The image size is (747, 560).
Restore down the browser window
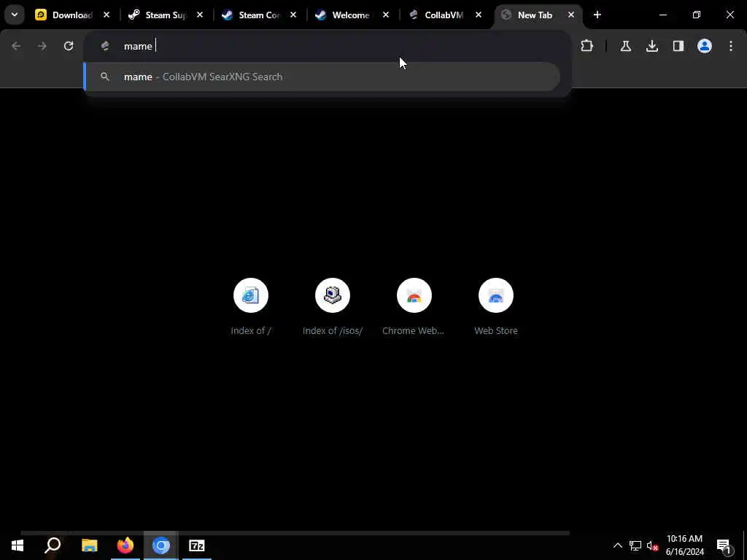[x=697, y=15]
